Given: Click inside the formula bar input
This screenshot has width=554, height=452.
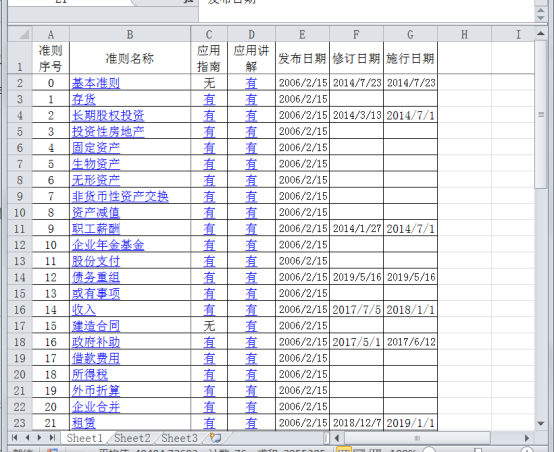Looking at the screenshot, I should click(367, 11).
